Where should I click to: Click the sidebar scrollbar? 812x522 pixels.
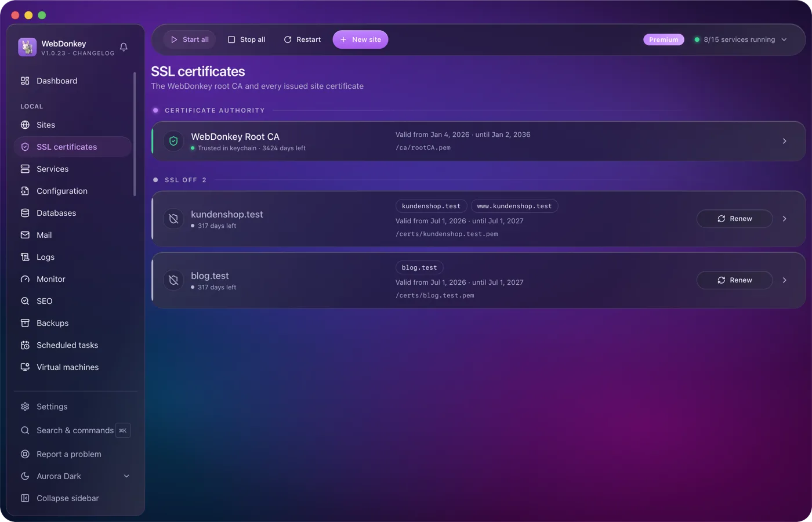coord(135,134)
